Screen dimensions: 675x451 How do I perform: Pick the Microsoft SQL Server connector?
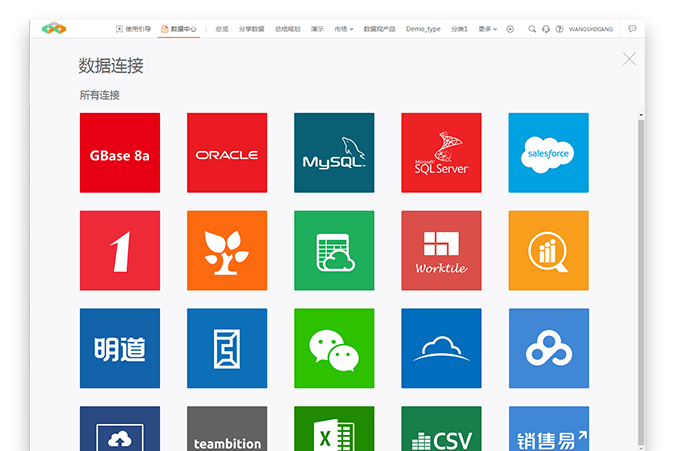pyautogui.click(x=441, y=153)
